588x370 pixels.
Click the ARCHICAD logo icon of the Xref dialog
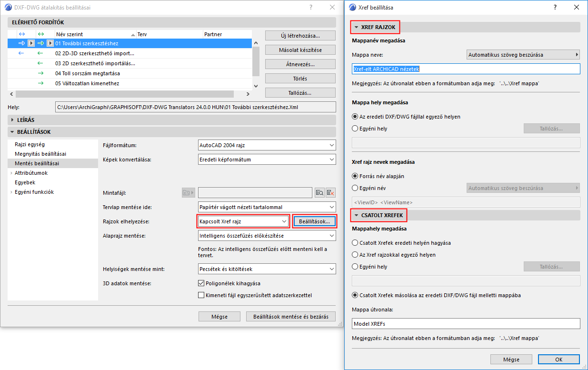click(x=352, y=8)
